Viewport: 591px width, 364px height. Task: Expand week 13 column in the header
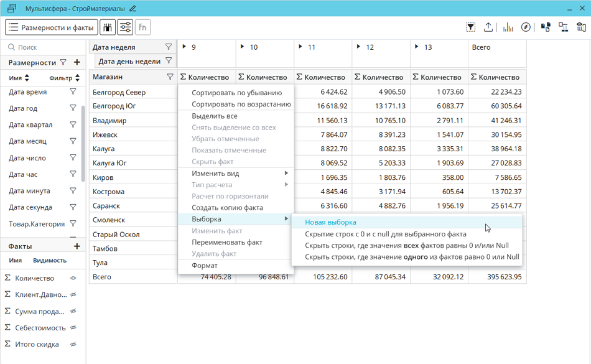[416, 47]
